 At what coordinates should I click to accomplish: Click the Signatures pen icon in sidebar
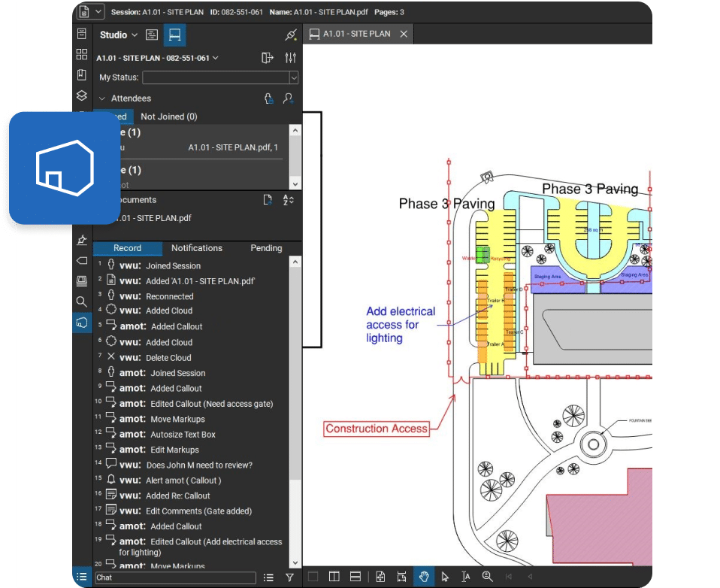pyautogui.click(x=82, y=239)
